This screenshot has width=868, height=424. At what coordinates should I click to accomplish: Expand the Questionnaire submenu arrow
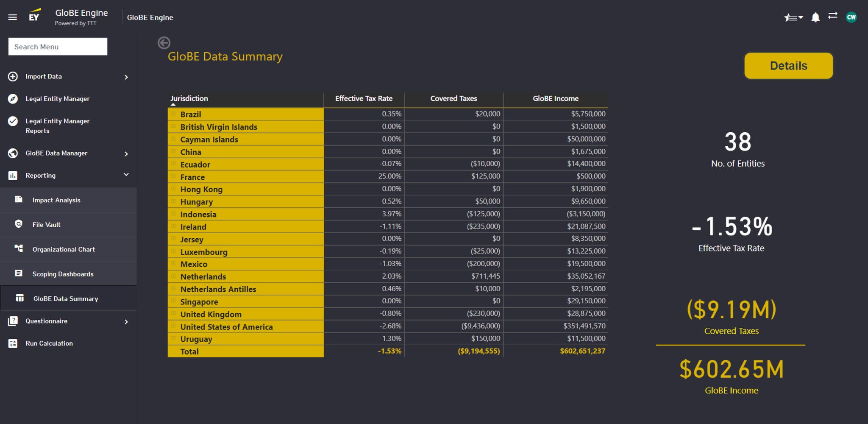(x=126, y=322)
